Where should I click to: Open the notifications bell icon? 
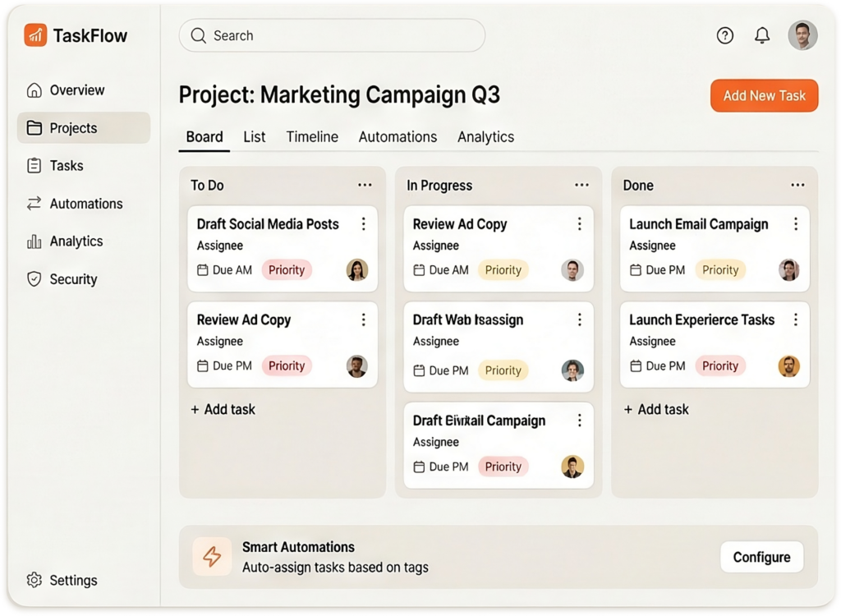click(762, 35)
